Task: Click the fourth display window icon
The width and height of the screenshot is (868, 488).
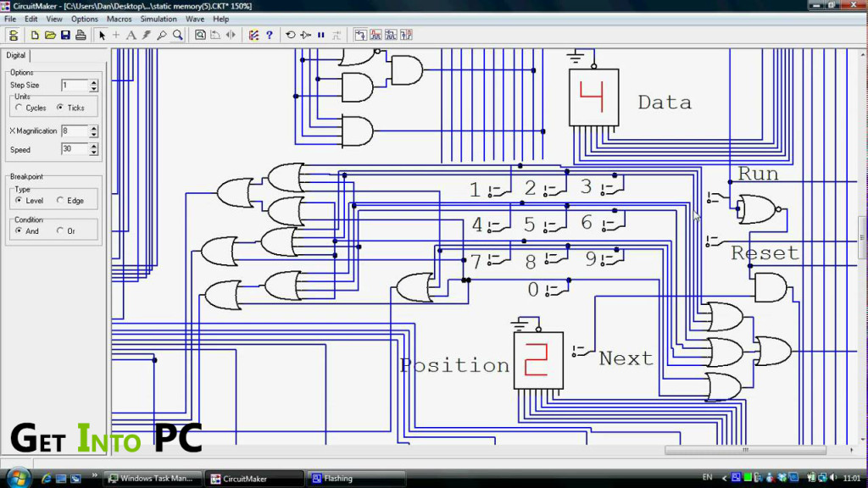Action: (406, 36)
